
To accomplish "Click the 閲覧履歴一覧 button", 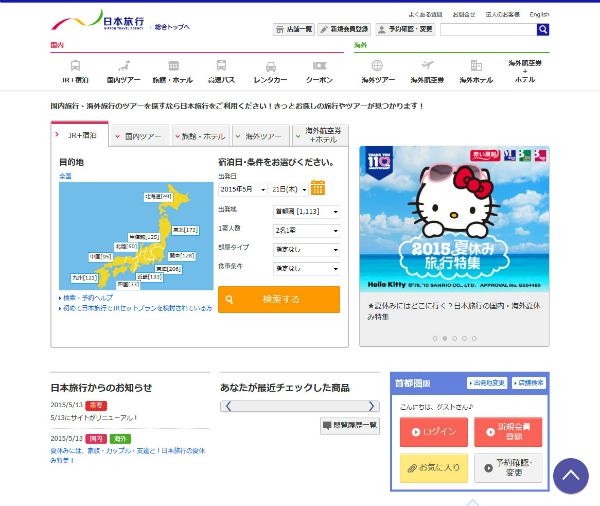I will click(350, 426).
